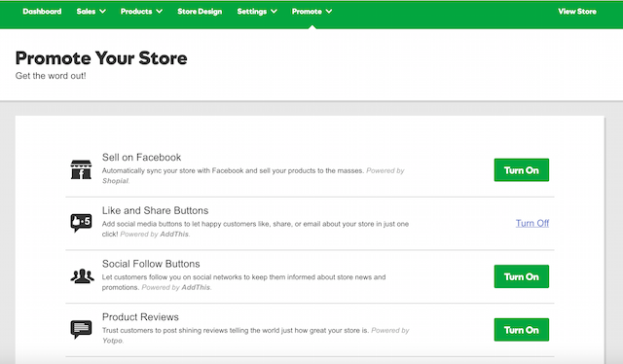Click the Like and Share Buttons title
Image resolution: width=623 pixels, height=364 pixels.
[155, 210]
